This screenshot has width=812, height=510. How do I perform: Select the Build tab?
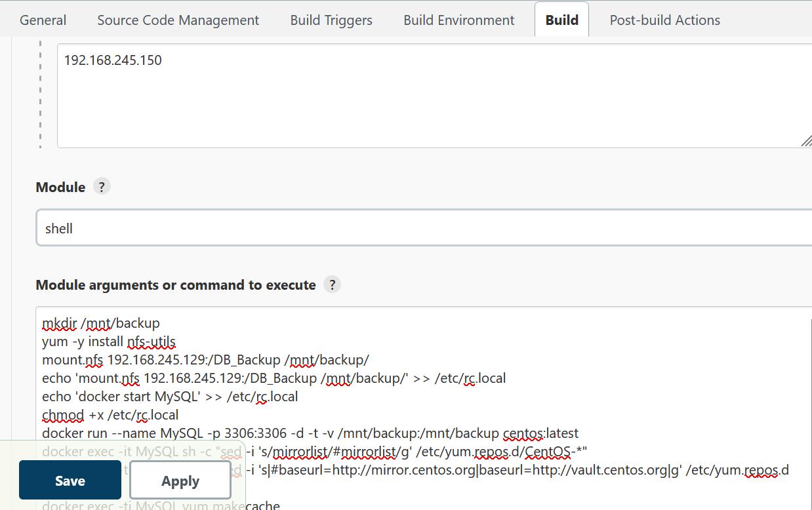click(562, 20)
